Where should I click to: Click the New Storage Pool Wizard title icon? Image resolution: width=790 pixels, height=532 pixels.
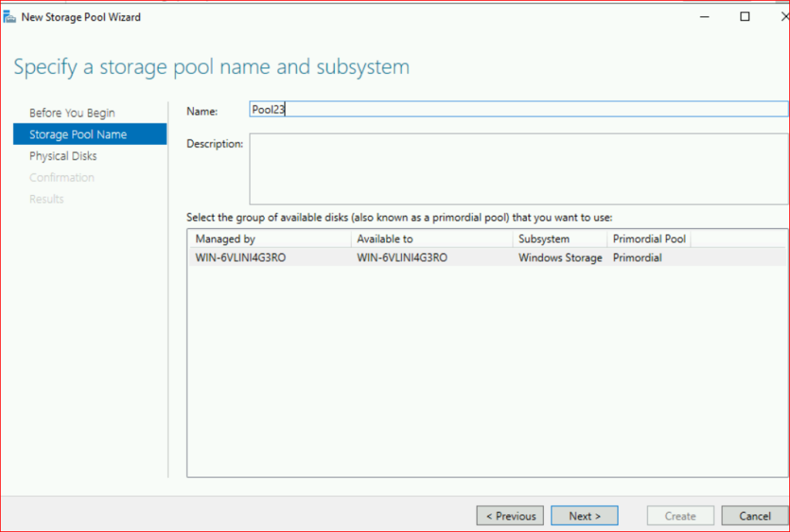click(x=11, y=17)
